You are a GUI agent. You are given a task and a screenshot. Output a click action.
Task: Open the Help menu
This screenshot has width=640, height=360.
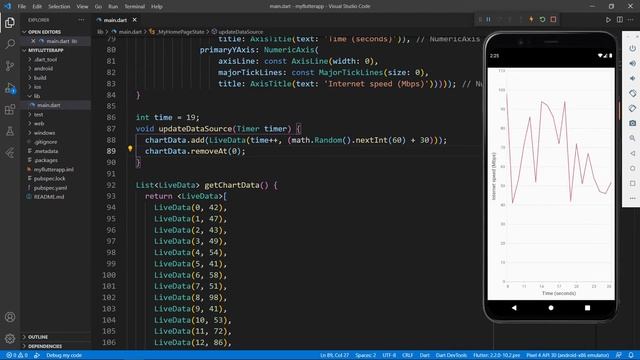157,7
